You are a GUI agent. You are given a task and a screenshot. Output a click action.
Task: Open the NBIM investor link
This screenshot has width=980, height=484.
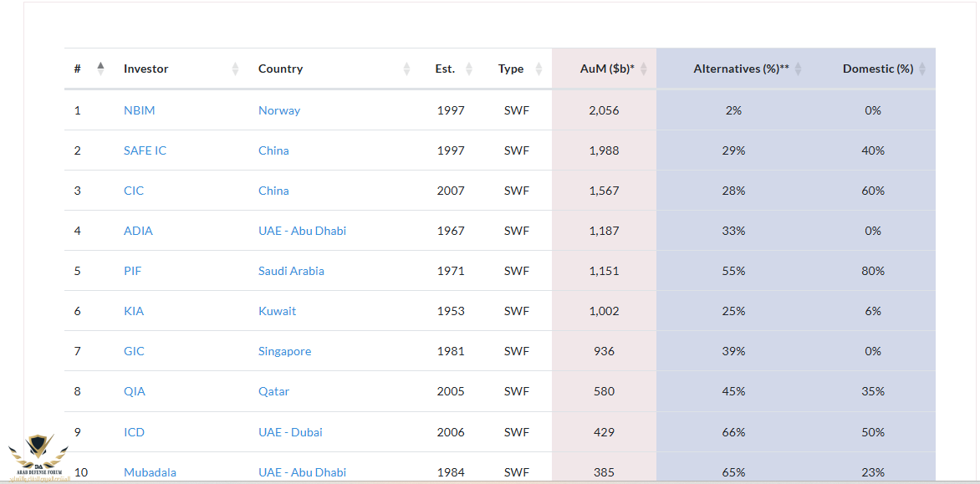(140, 110)
